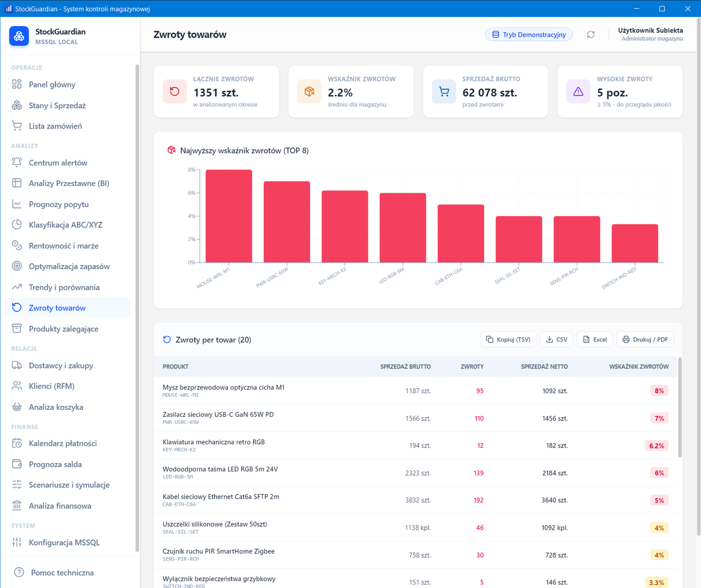The image size is (701, 588).
Task: Click the Panel główny grid icon
Action: coord(17,85)
